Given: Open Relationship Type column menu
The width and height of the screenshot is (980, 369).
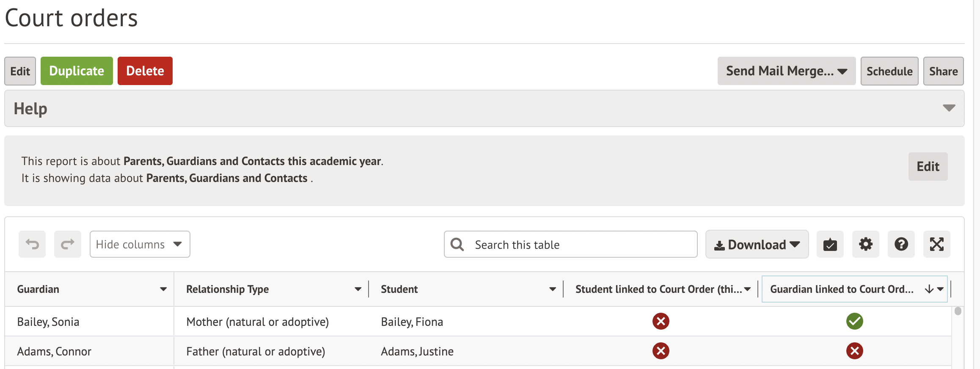Looking at the screenshot, I should (x=358, y=289).
